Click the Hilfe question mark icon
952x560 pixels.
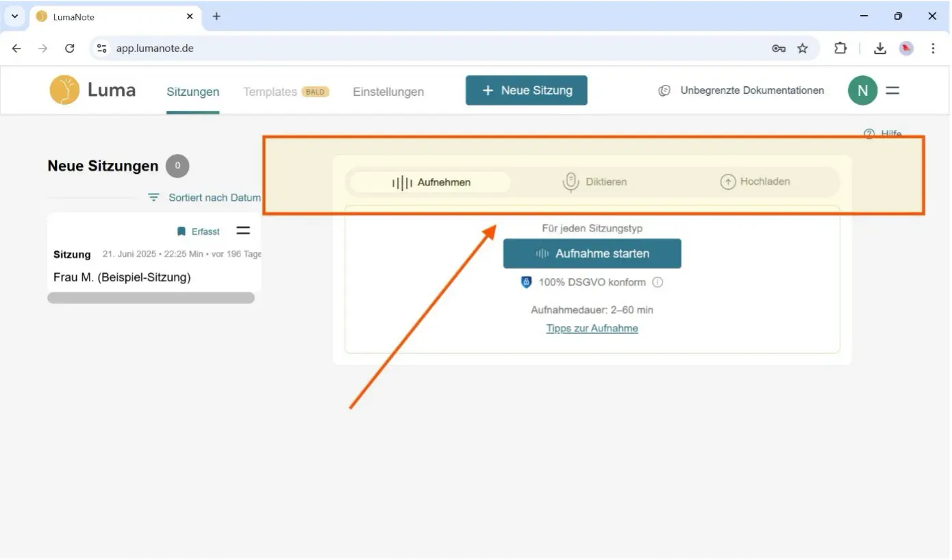869,133
